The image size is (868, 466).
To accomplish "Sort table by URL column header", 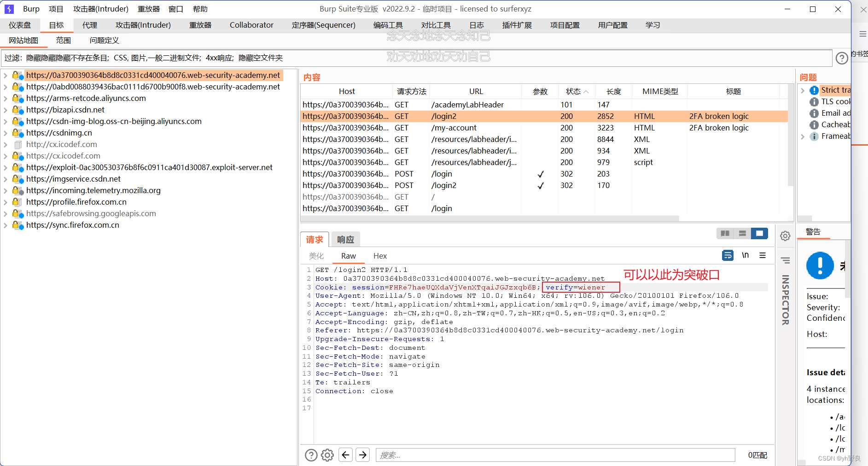I will (476, 91).
